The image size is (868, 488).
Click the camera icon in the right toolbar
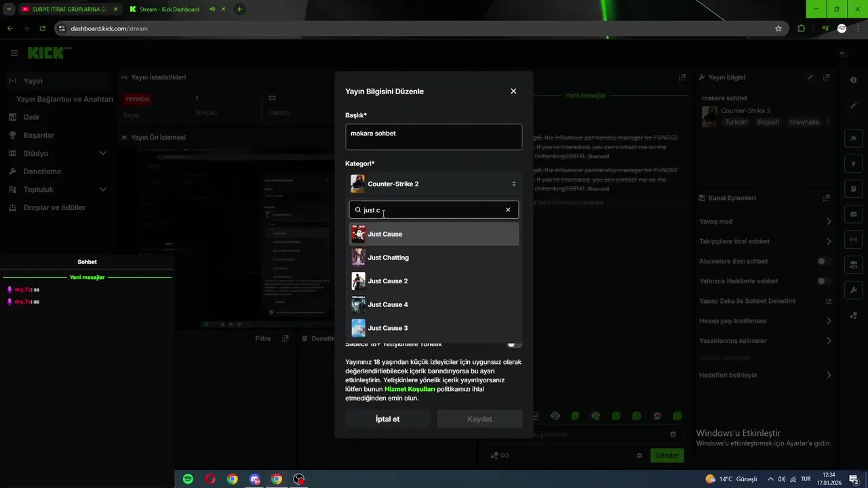coord(853,264)
